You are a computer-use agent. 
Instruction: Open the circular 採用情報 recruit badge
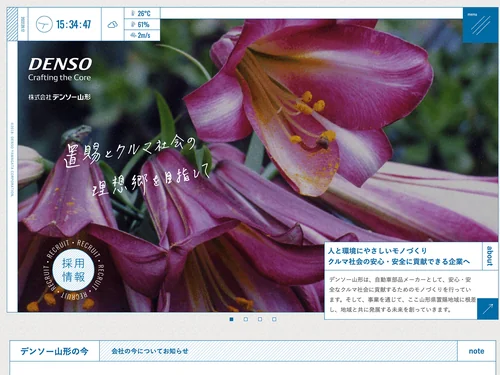pos(73,269)
